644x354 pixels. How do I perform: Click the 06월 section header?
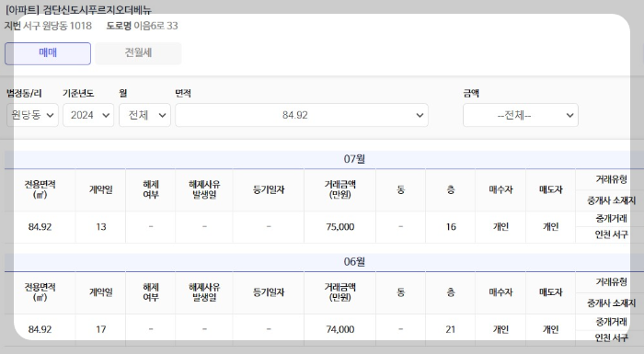click(x=354, y=262)
